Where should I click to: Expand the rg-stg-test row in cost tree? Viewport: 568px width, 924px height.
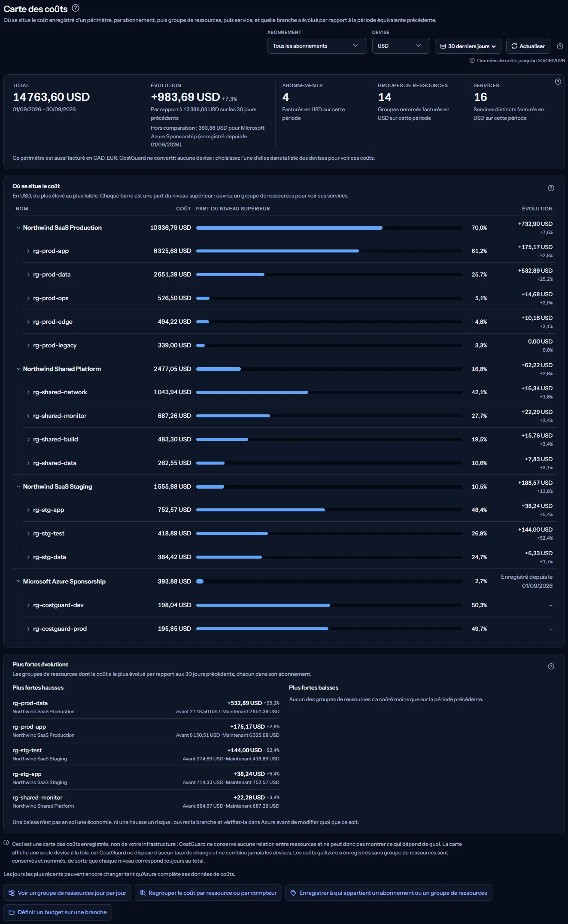28,534
